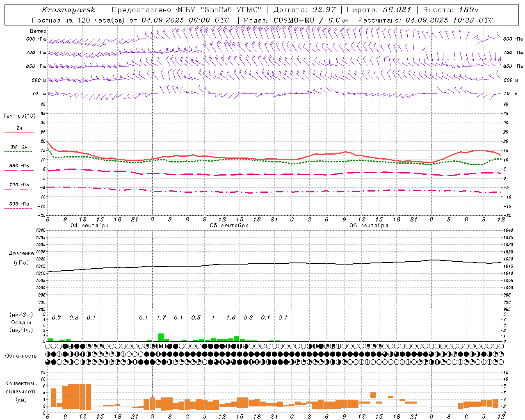Click the 'Давление' pressure panel label
Image resolution: width=525 pixels, height=420 pixels.
(21, 253)
